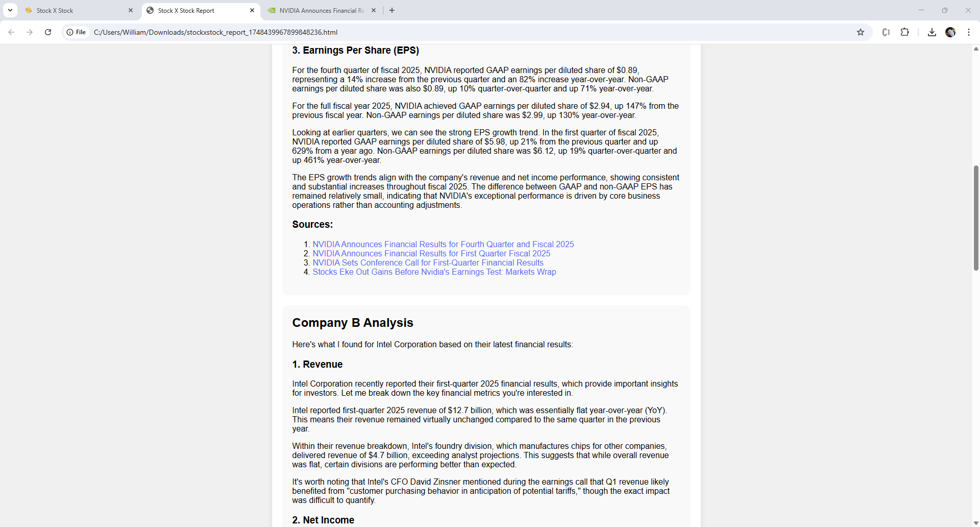
Task: Select the Stock X Stock Report tab
Action: 201,10
